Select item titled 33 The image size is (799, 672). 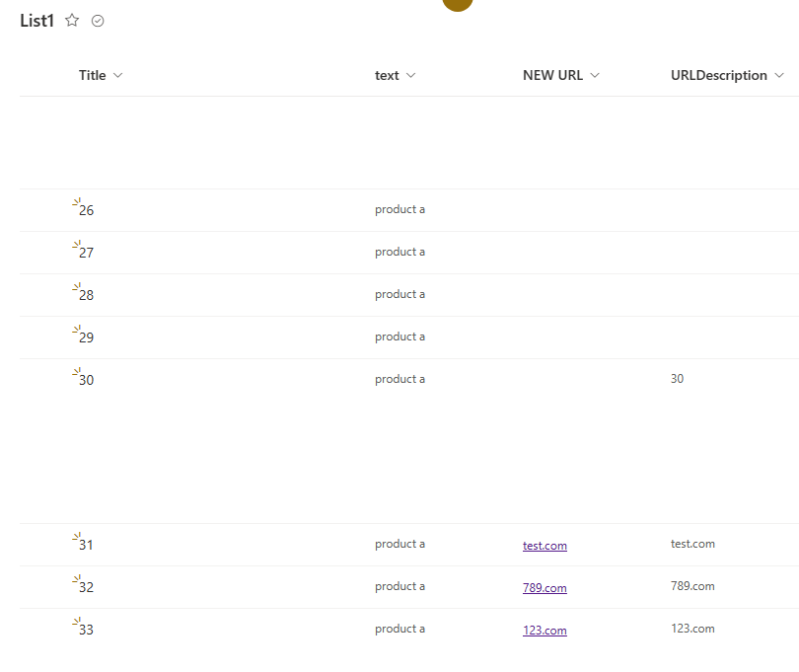(86, 630)
